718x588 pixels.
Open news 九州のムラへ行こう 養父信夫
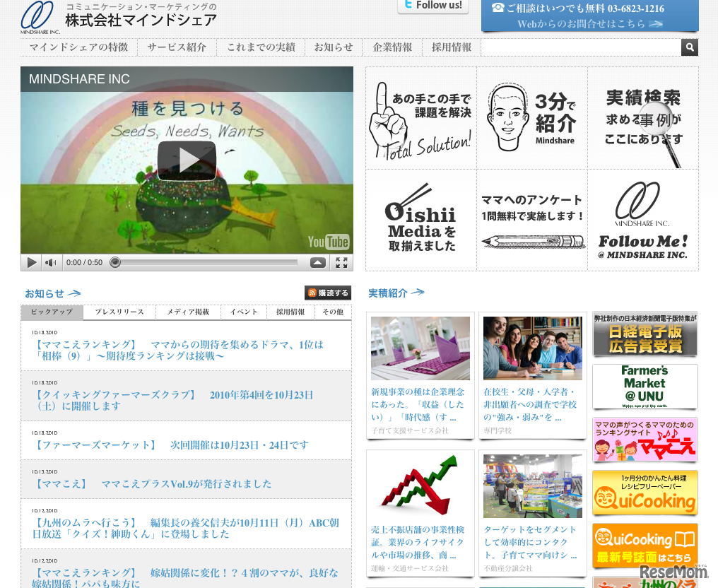point(186,529)
